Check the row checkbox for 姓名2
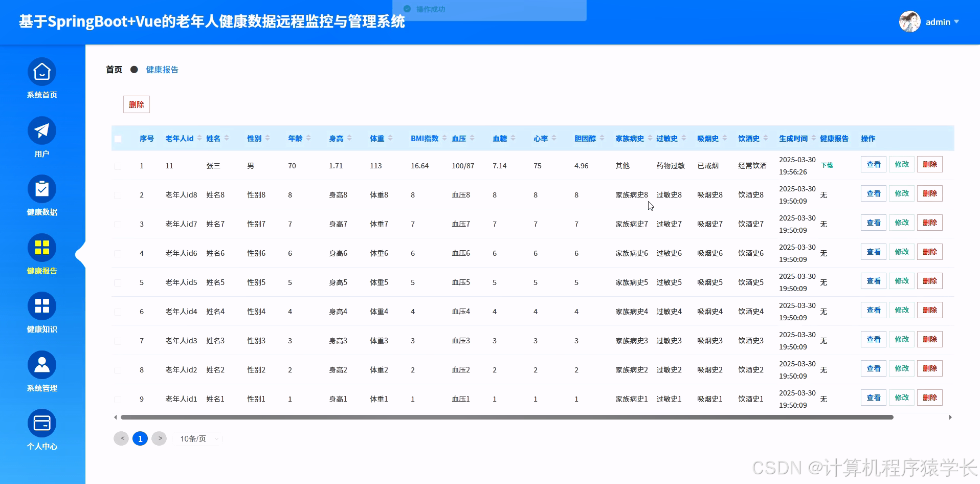980x484 pixels. [x=118, y=370]
